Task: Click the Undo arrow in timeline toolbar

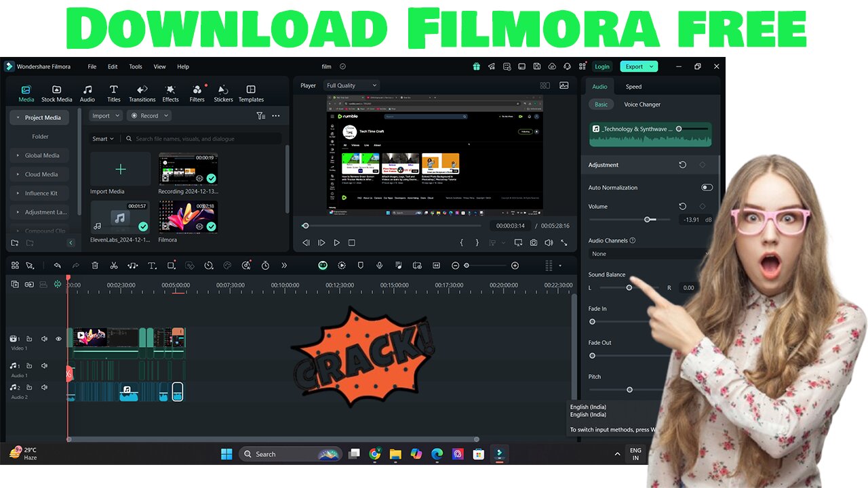Action: [x=58, y=266]
